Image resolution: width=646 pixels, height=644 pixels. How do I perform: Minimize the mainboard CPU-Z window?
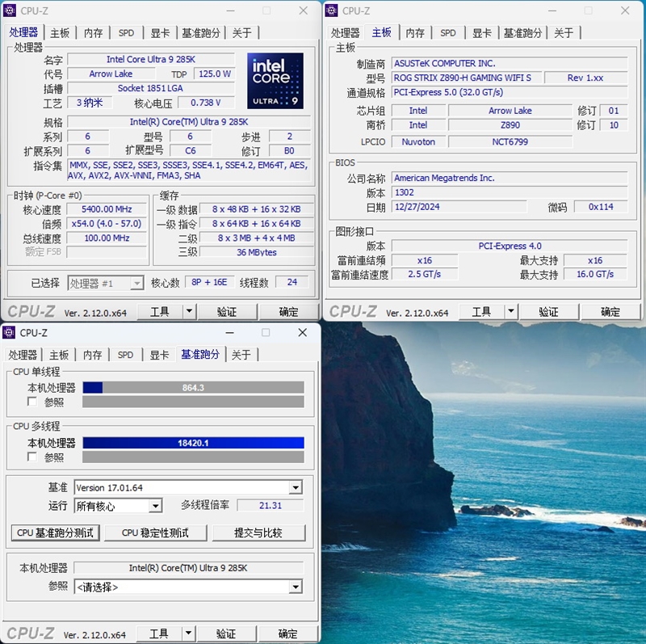tap(552, 11)
